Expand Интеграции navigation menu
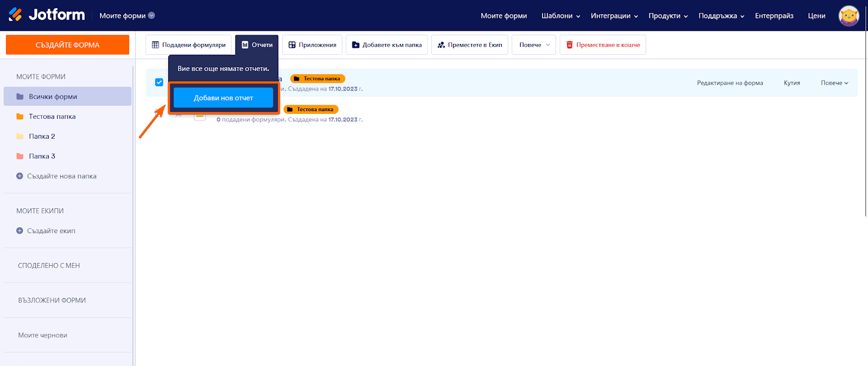This screenshot has width=868, height=366. 615,16
